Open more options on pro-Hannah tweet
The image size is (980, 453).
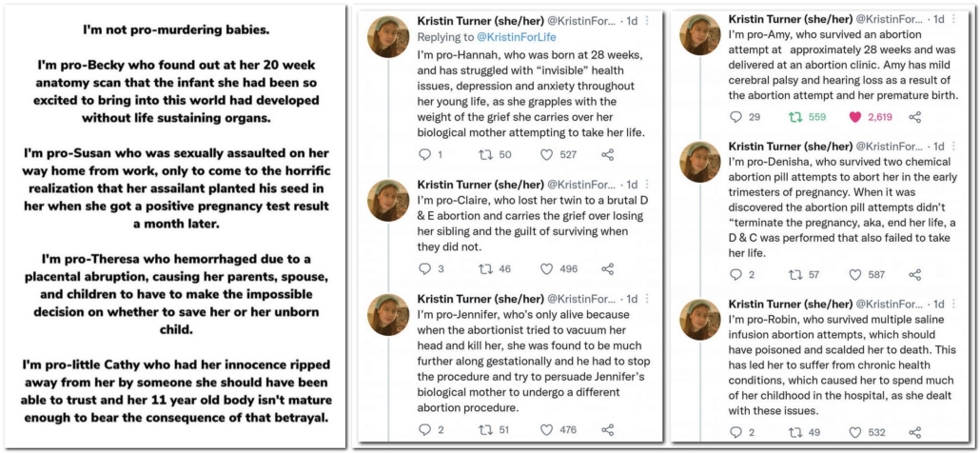coord(648,20)
